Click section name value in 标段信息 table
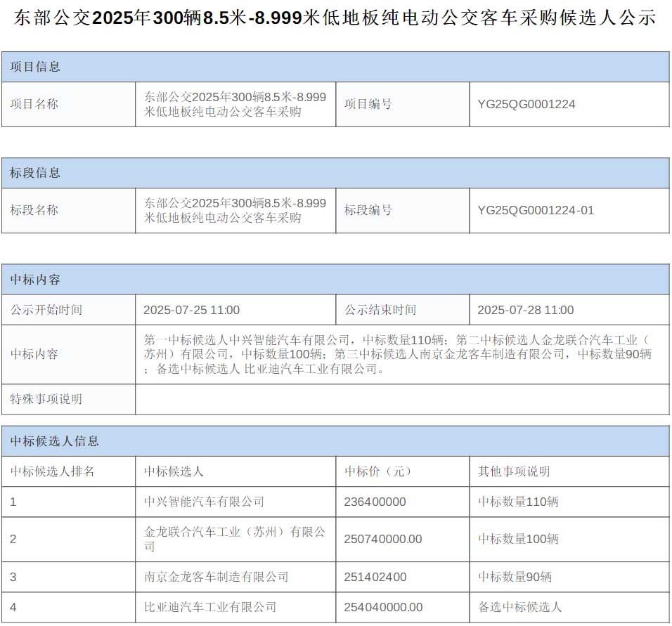The image size is (672, 626). click(x=235, y=210)
